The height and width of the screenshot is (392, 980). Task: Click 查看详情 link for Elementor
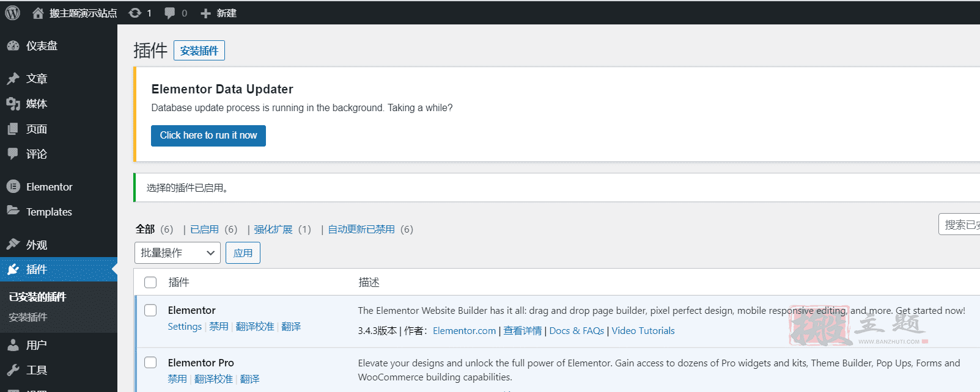click(x=523, y=331)
